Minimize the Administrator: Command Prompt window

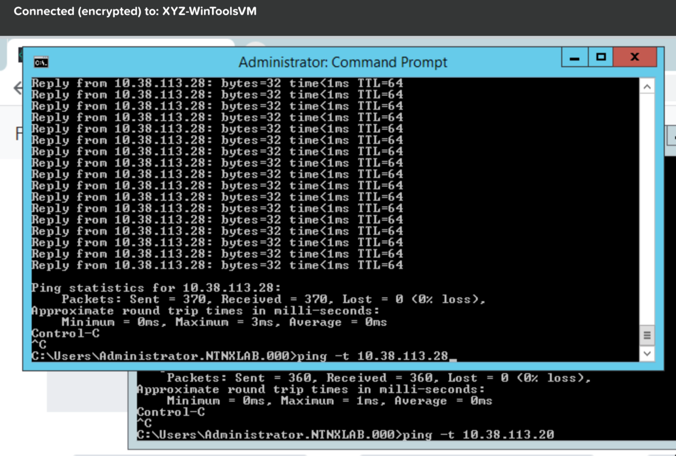[x=574, y=57]
